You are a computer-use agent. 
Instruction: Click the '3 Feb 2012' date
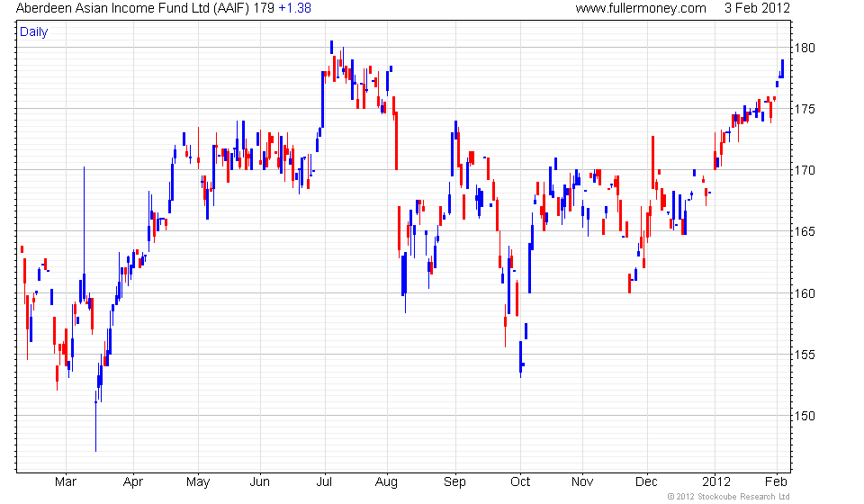(757, 8)
